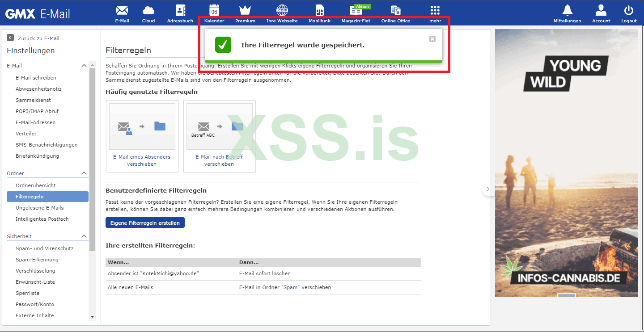This screenshot has height=332, width=644.
Task: Click the Premium crown icon
Action: coord(245,14)
